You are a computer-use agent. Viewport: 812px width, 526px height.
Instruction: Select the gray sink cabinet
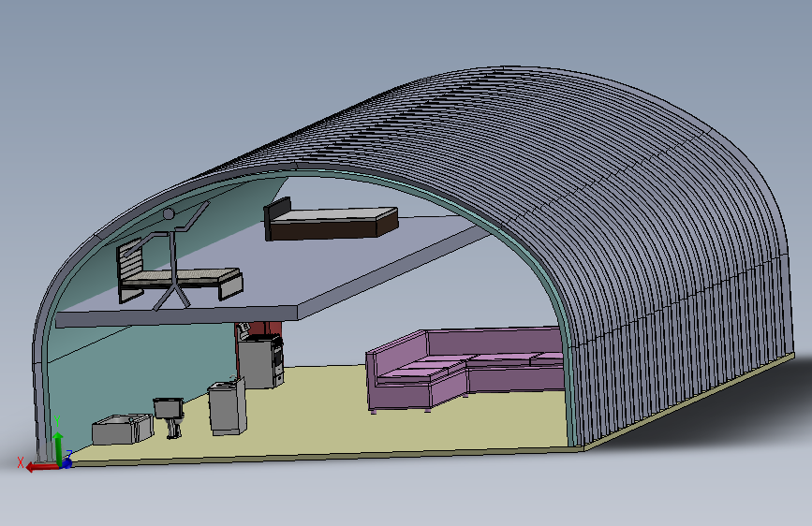pyautogui.click(x=228, y=406)
